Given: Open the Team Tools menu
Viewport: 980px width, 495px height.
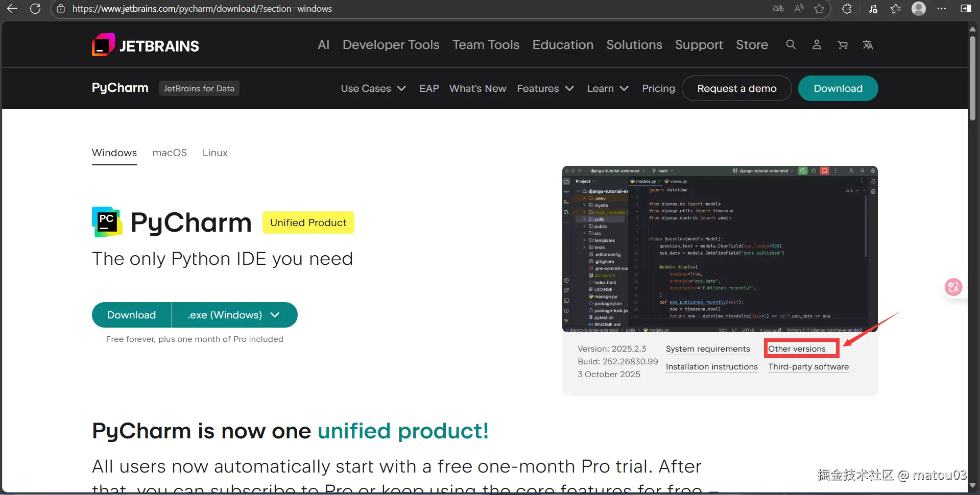Looking at the screenshot, I should 486,45.
